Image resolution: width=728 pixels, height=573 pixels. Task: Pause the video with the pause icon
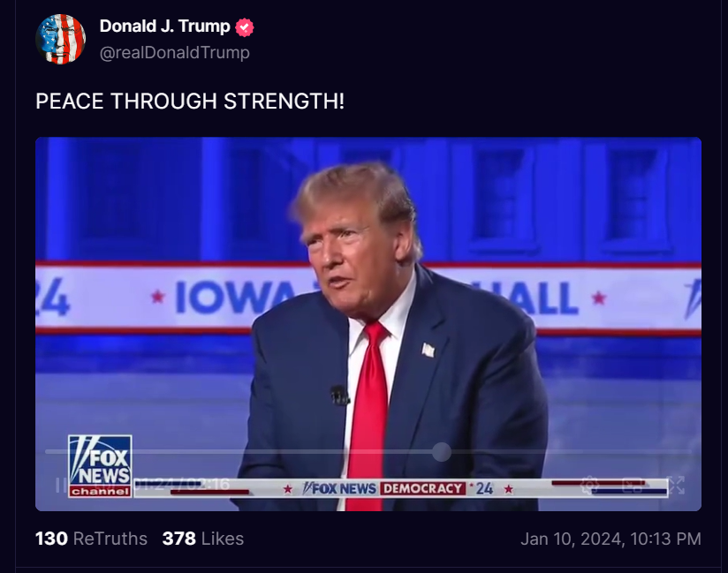click(61, 485)
